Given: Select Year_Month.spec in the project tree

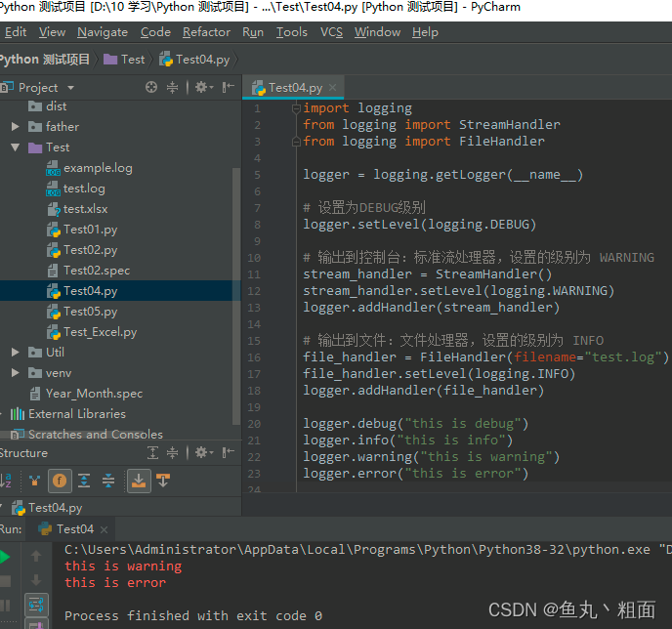Looking at the screenshot, I should coord(86,394).
